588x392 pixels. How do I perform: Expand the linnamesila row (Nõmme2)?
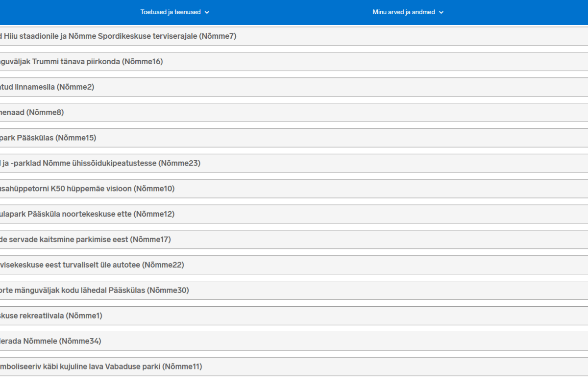(47, 87)
